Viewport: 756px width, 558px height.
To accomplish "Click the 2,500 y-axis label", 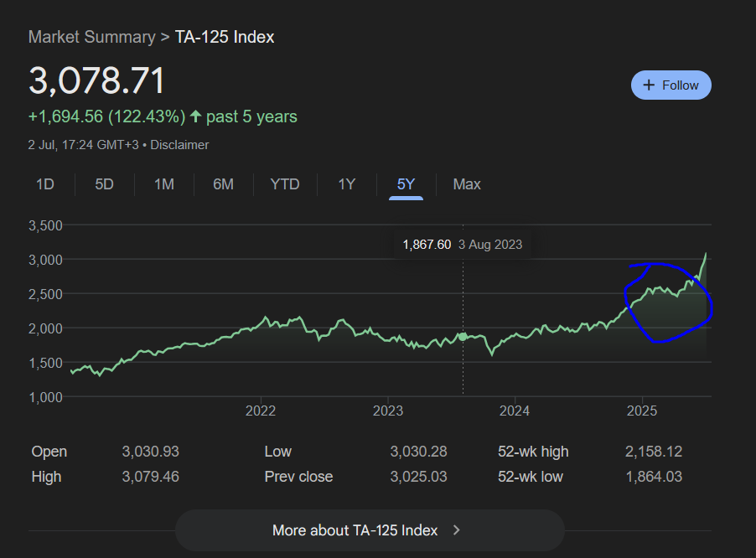I will coord(45,294).
